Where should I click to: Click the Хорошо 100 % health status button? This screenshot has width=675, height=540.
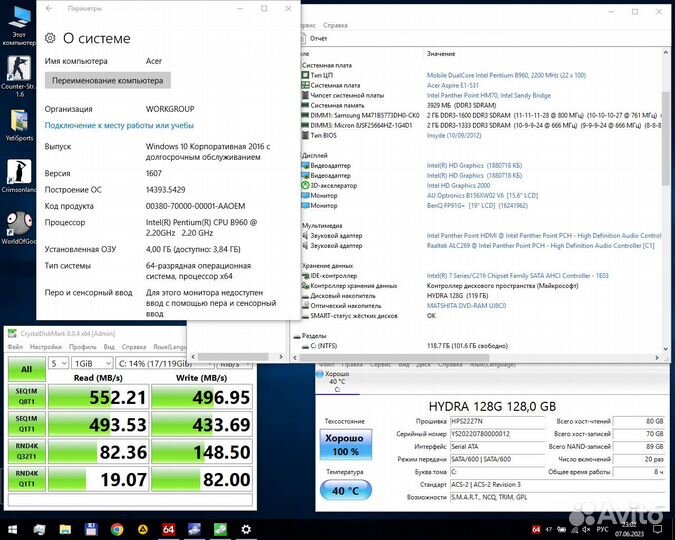(346, 445)
